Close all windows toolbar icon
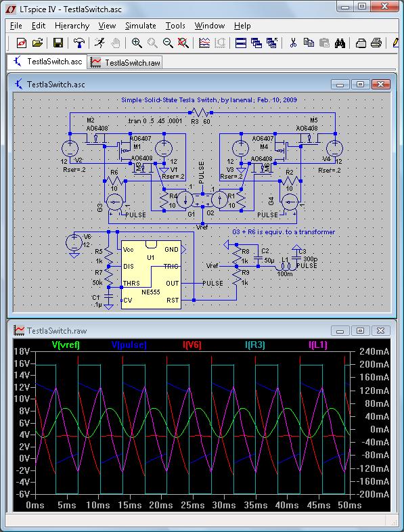 click(272, 43)
